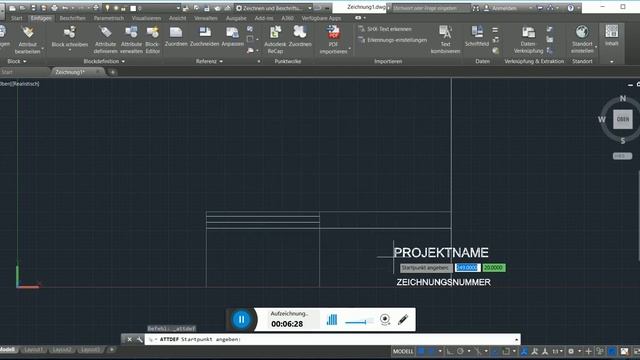Image resolution: width=640 pixels, height=360 pixels.
Task: Click Zuordnen in the Punktwolke panel
Action: [x=300, y=36]
